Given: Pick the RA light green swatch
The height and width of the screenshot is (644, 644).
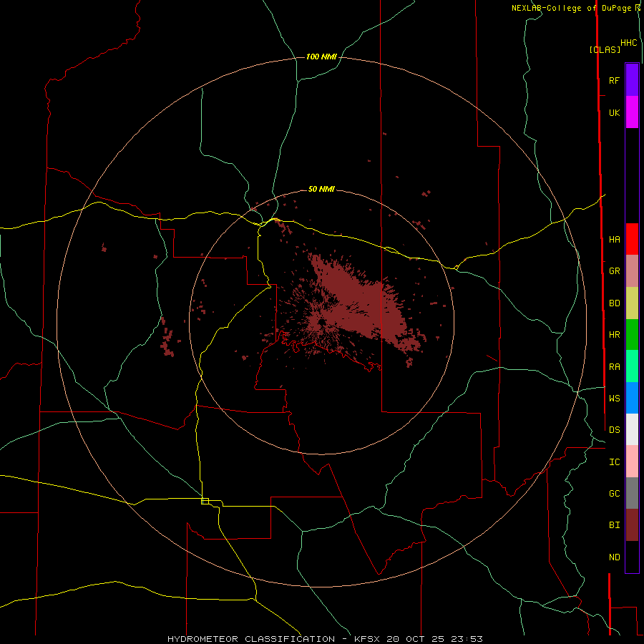Looking at the screenshot, I should tap(632, 366).
